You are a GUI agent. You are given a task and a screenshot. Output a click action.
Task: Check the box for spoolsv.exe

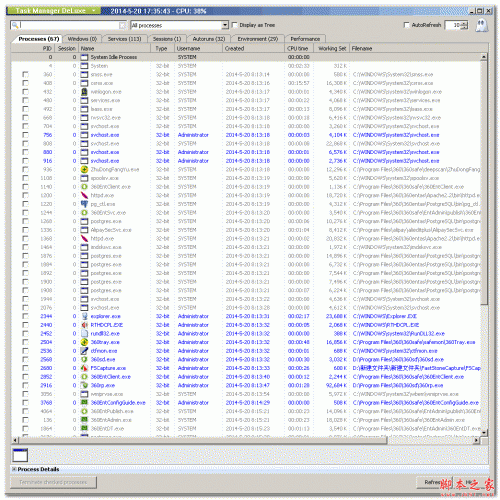coord(25,178)
